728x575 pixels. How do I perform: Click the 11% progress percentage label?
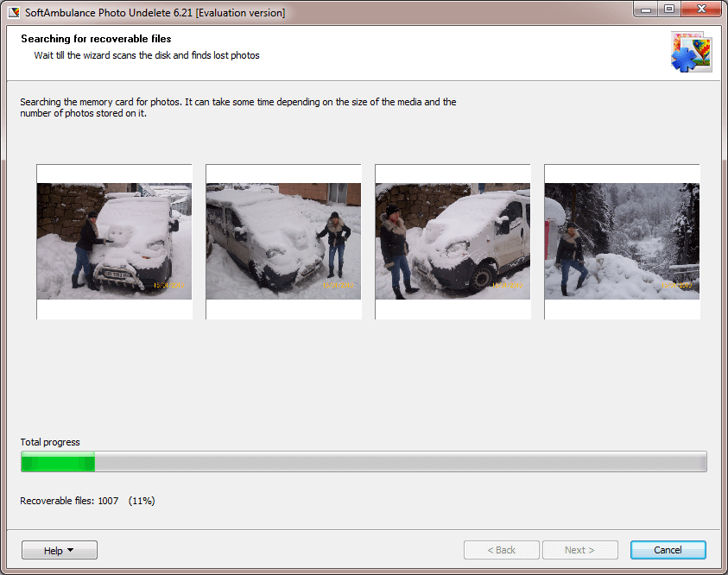(142, 501)
